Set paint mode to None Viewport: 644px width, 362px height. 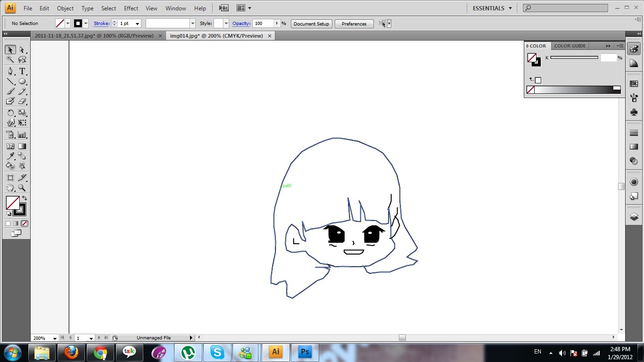(x=25, y=223)
